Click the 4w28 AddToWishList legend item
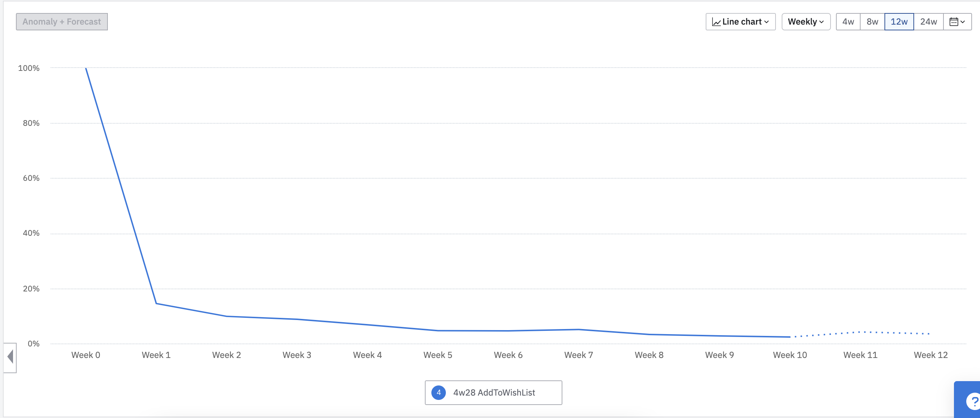 (494, 393)
